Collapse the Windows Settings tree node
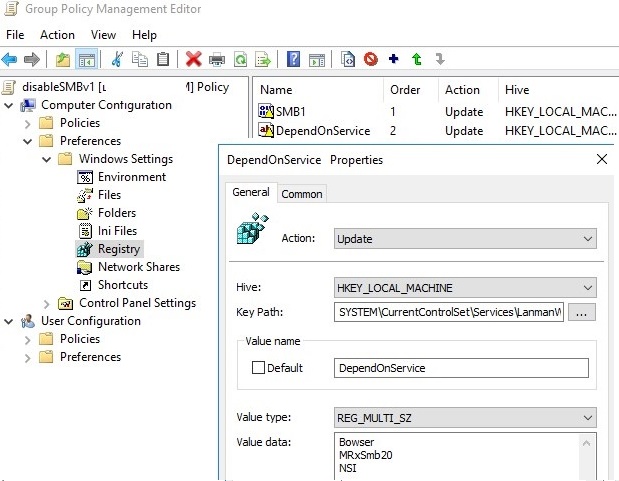Screen dimensions: 619x481 point(47,159)
